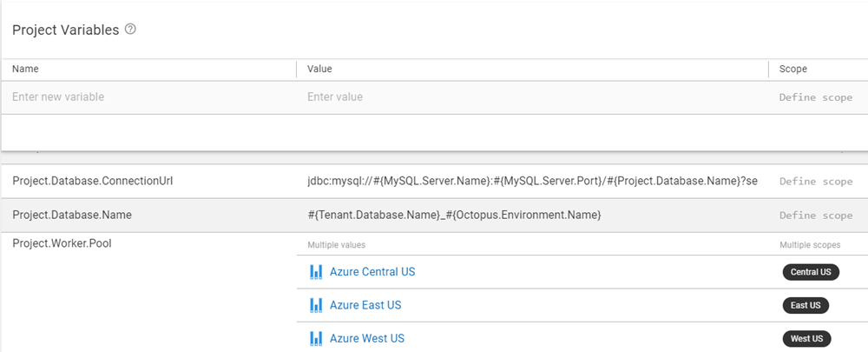This screenshot has height=352, width=868.
Task: Click the Scope column header
Action: click(792, 69)
